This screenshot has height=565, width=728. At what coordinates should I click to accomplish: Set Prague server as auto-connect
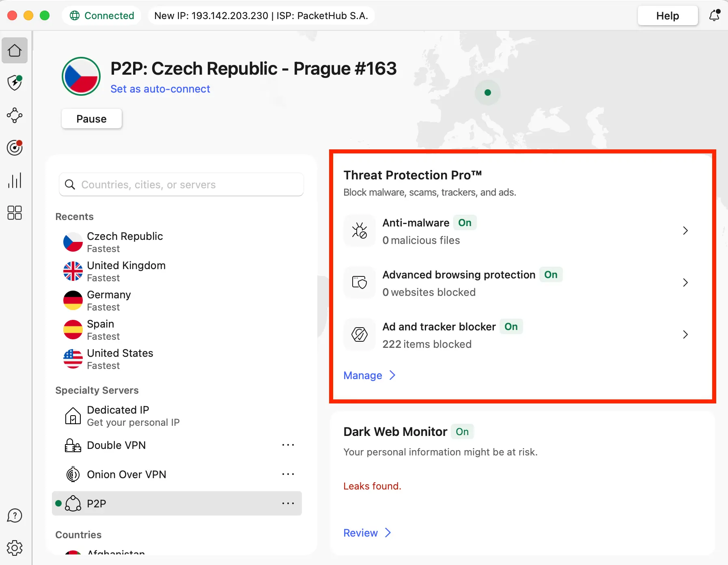click(x=160, y=88)
